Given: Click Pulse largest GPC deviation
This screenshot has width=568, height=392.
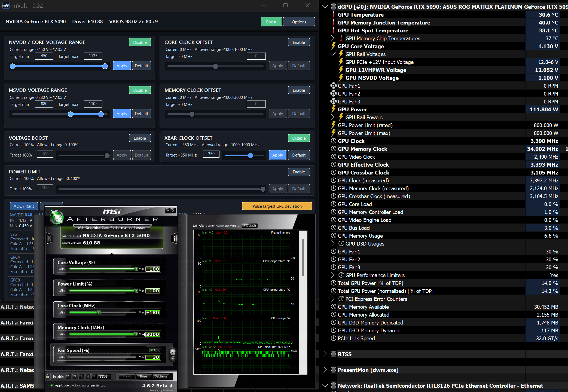Looking at the screenshot, I should [x=277, y=206].
